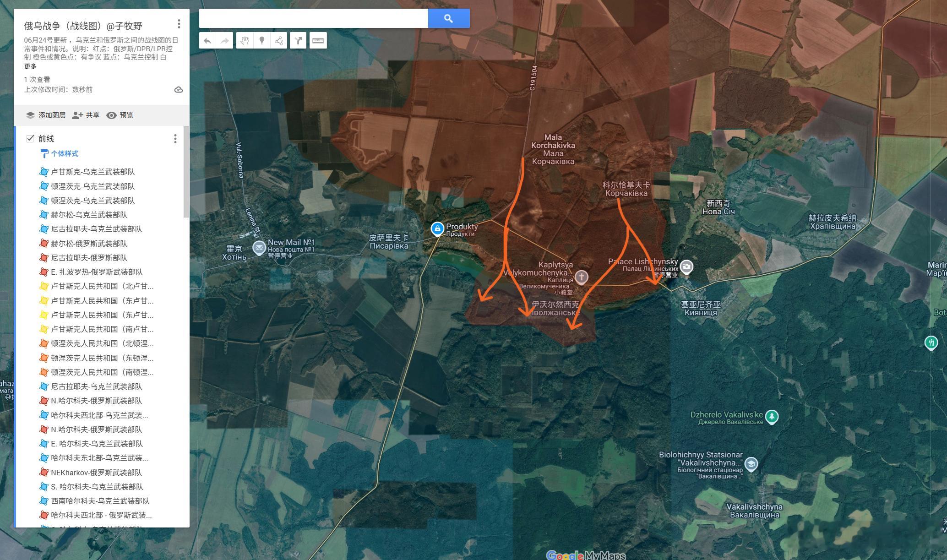
Task: Select the measure distance ruler tool
Action: click(318, 41)
